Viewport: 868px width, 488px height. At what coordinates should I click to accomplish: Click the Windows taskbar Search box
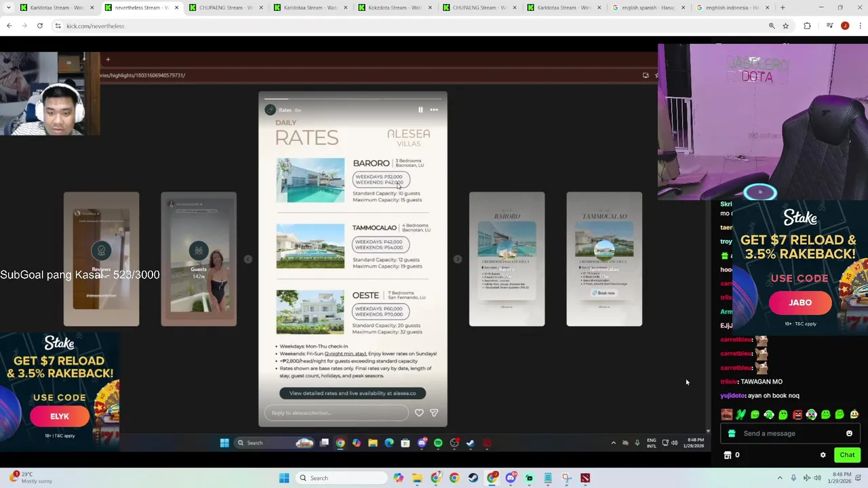pyautogui.click(x=341, y=478)
